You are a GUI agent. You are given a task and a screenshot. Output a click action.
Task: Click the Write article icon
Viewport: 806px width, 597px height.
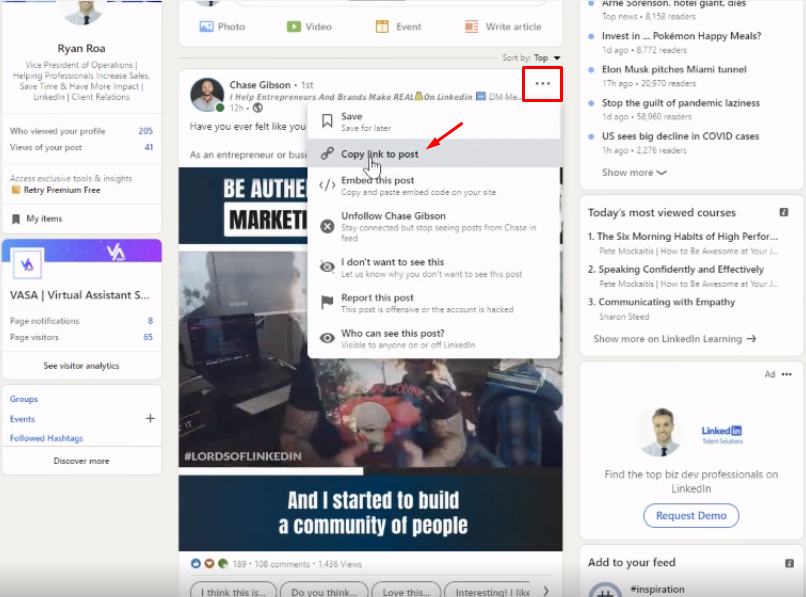point(471,26)
